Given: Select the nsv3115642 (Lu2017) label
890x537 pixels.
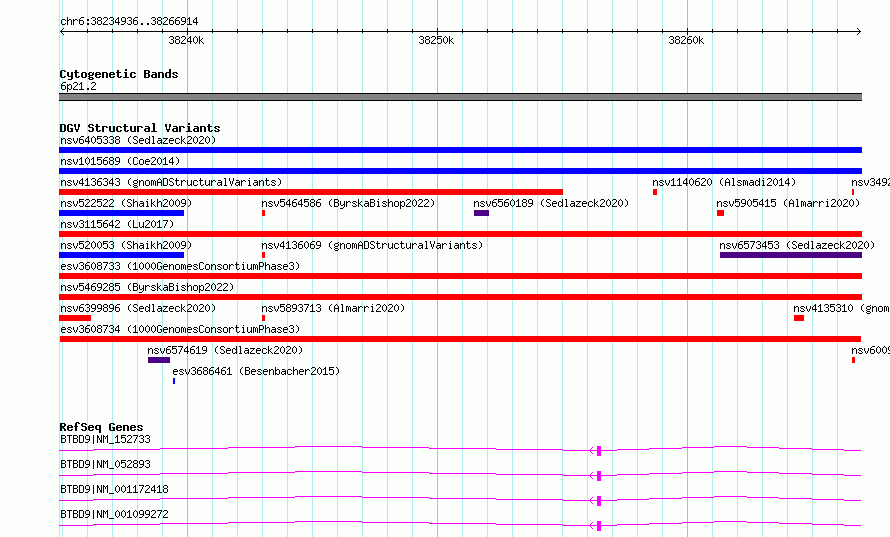Looking at the screenshot, I should [117, 224].
